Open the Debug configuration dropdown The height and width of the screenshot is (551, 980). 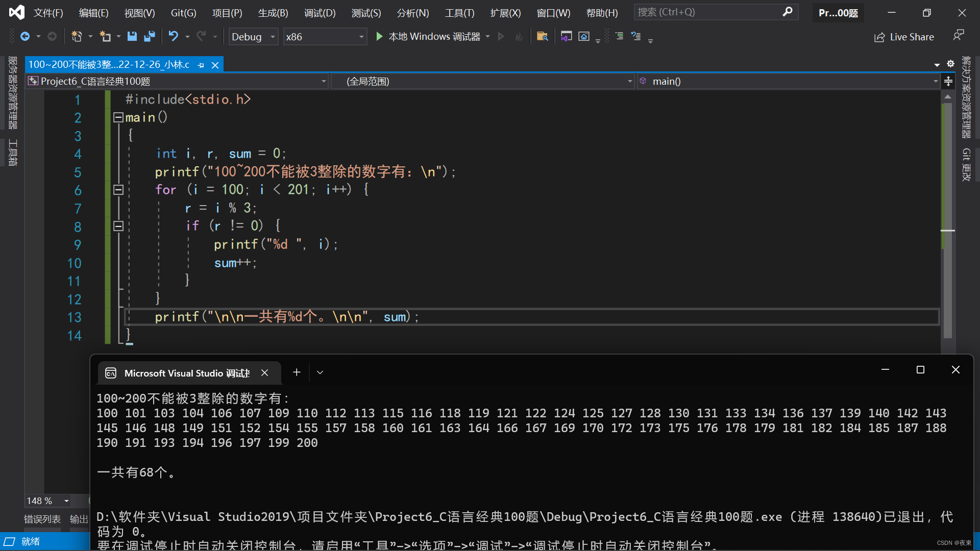pos(272,36)
